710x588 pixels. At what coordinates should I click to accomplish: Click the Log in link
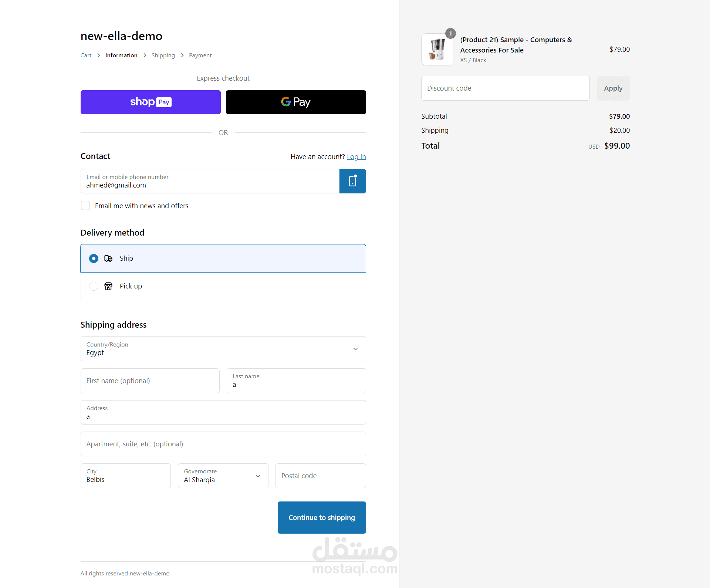356,156
